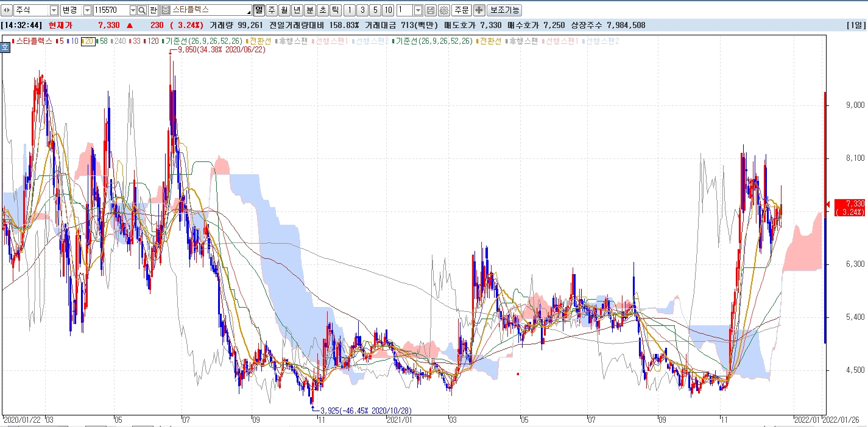Click the crosshair move icon

click(479, 10)
